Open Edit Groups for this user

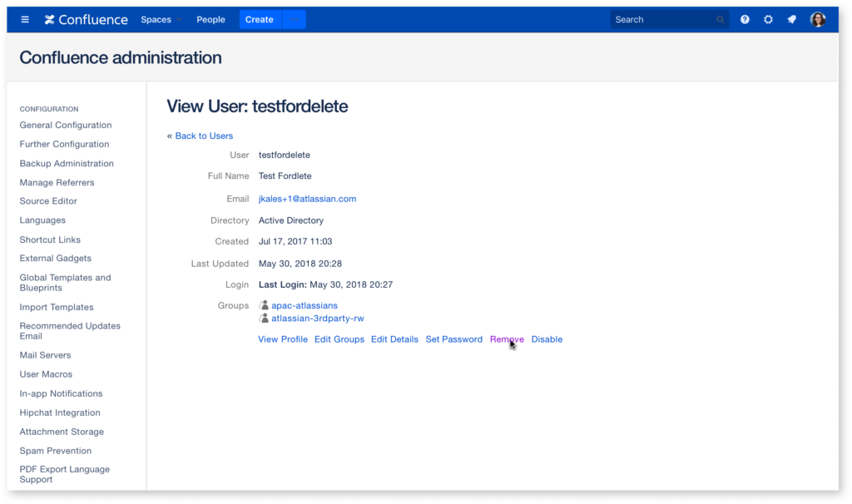click(339, 339)
